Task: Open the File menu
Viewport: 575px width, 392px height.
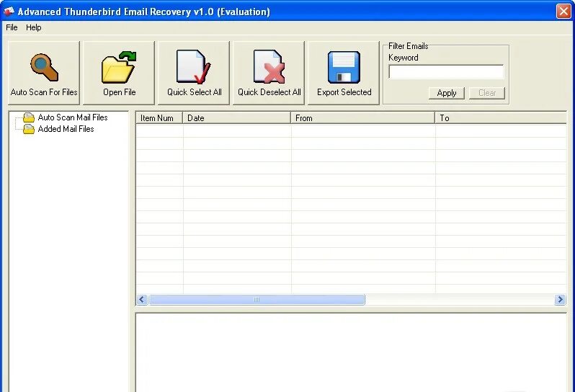Action: click(12, 27)
